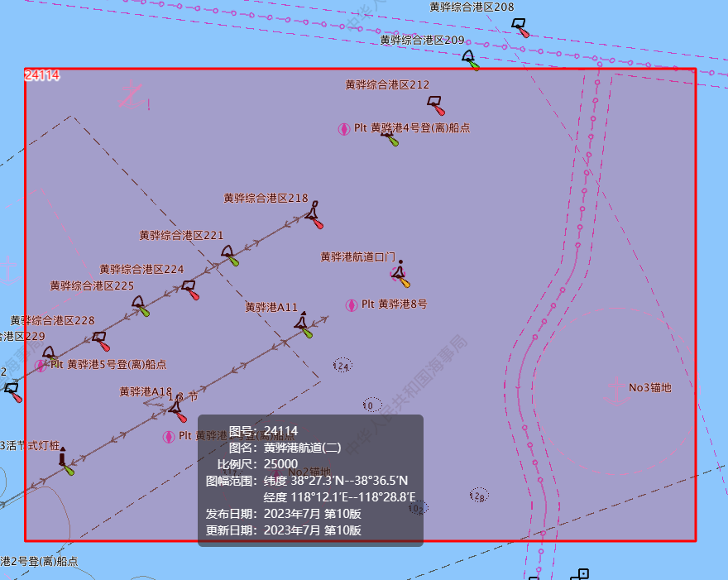Click the 黄骅综合港区221 label
Viewport: 728px width, 580px height.
tap(181, 236)
